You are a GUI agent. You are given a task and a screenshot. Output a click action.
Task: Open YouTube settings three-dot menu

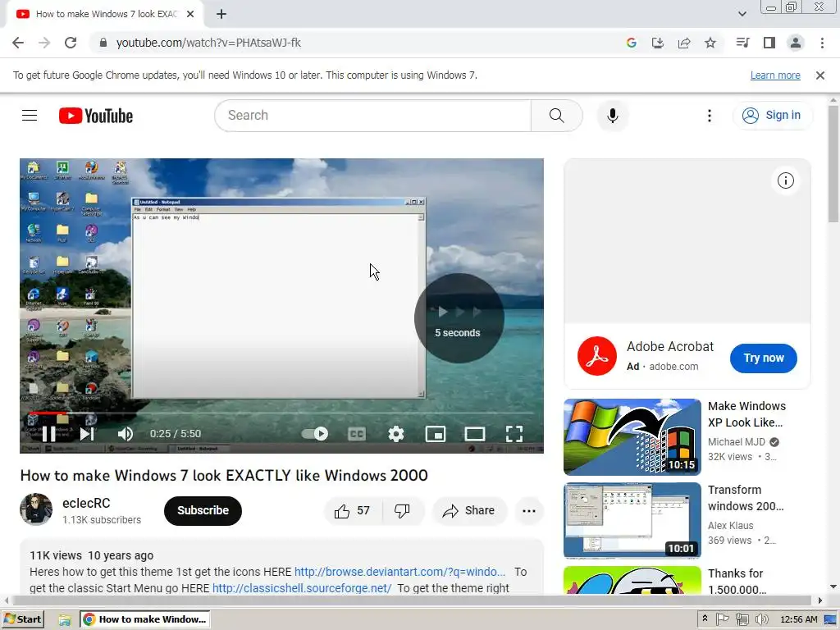710,116
